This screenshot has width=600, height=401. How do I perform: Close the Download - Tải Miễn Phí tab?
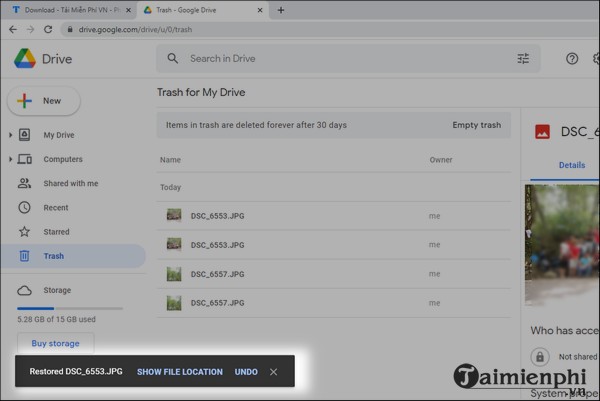pyautogui.click(x=129, y=10)
